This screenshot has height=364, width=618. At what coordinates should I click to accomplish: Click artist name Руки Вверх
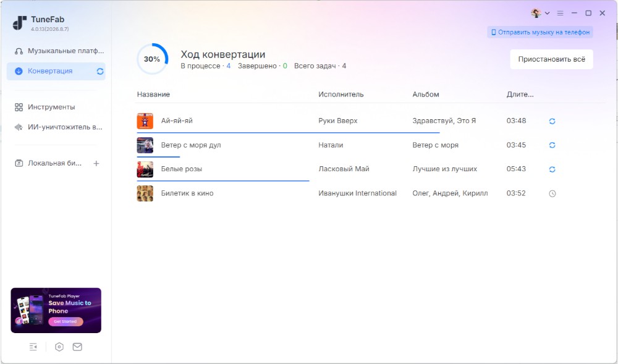pyautogui.click(x=338, y=121)
